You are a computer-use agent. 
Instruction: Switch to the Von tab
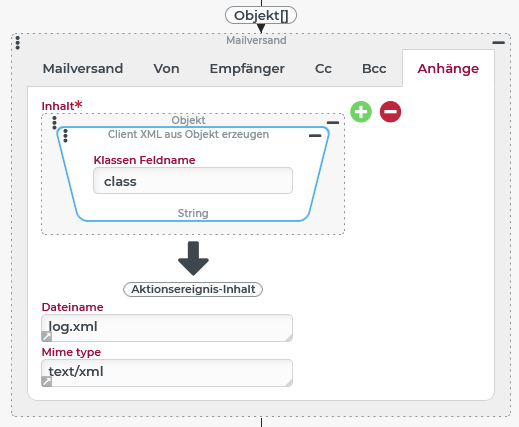pos(166,68)
